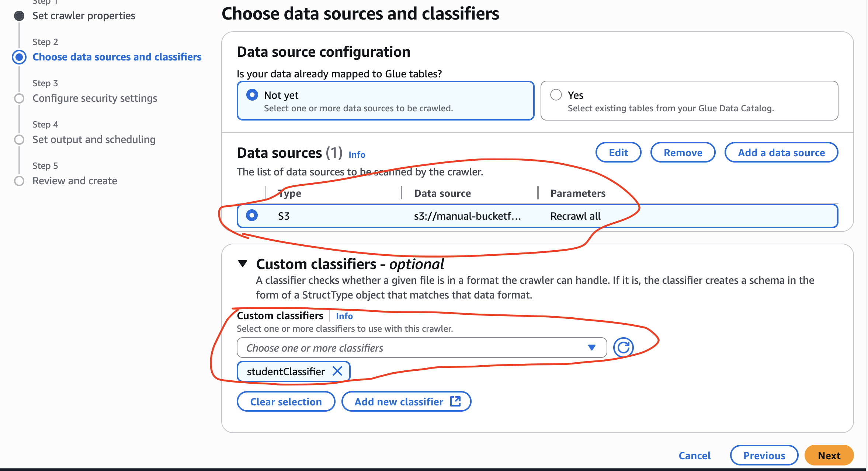Select the S3 data source row
Viewport: 868px width, 471px height.
(252, 216)
